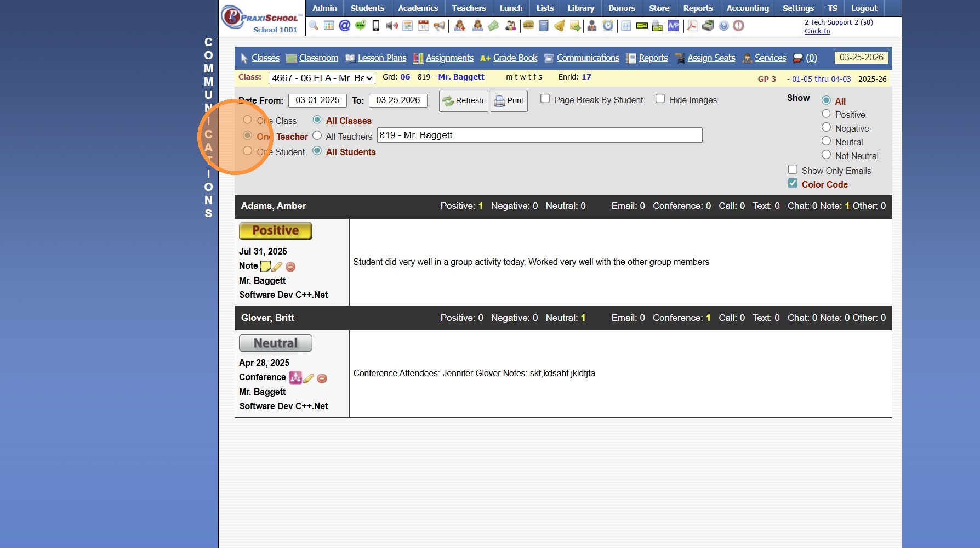Choose the All Teachers radio option
Image resolution: width=980 pixels, height=548 pixels.
click(317, 135)
